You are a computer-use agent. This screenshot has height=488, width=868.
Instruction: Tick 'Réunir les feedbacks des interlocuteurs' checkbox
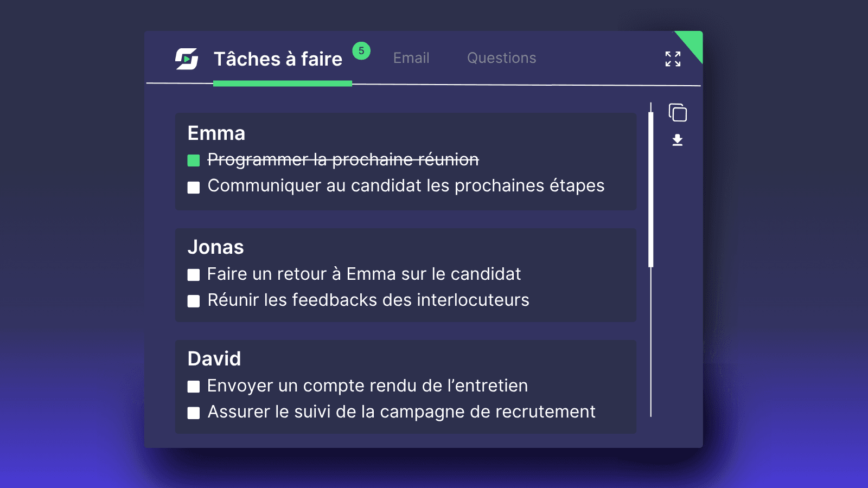tap(194, 301)
